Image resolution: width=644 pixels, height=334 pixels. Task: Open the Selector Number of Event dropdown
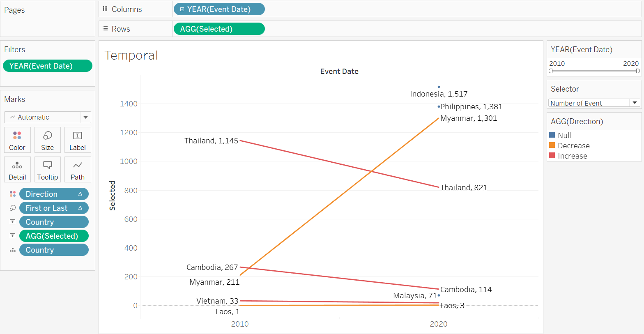pyautogui.click(x=635, y=103)
